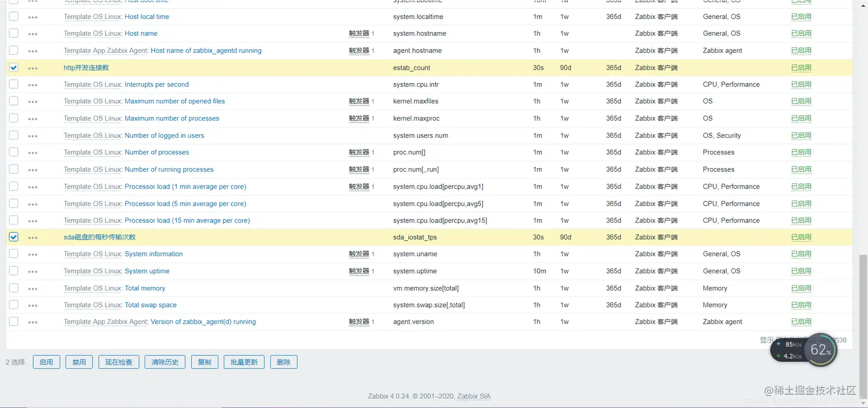Open the Template OS Linux link on System information row

pyautogui.click(x=92, y=254)
